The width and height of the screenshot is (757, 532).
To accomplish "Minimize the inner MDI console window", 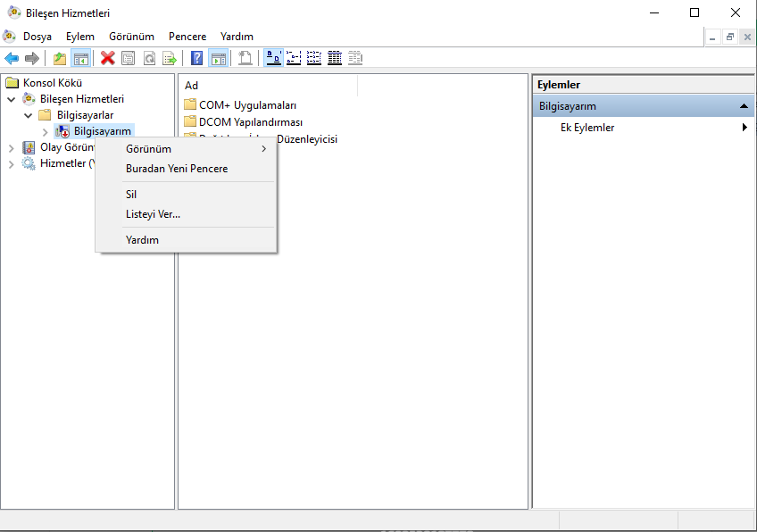I will point(712,37).
